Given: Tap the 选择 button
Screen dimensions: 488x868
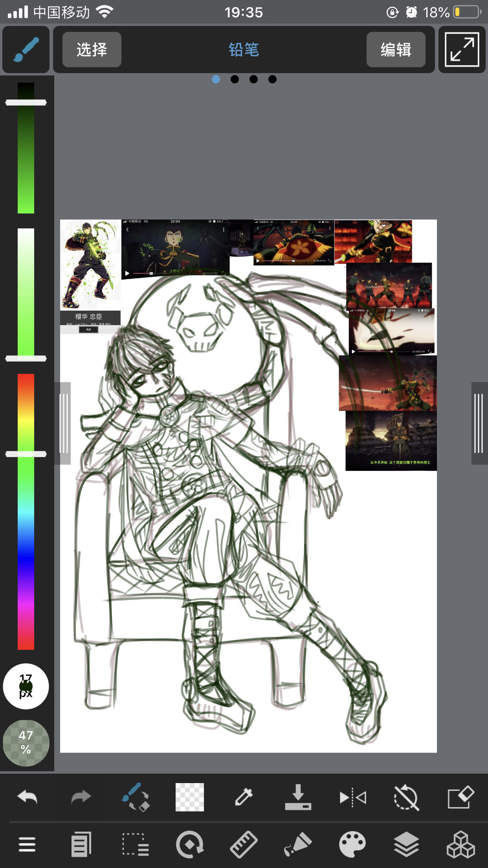Looking at the screenshot, I should click(x=92, y=50).
